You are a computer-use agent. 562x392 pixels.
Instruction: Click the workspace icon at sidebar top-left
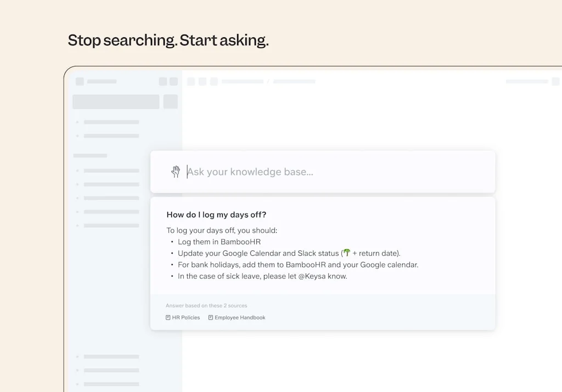pos(80,81)
